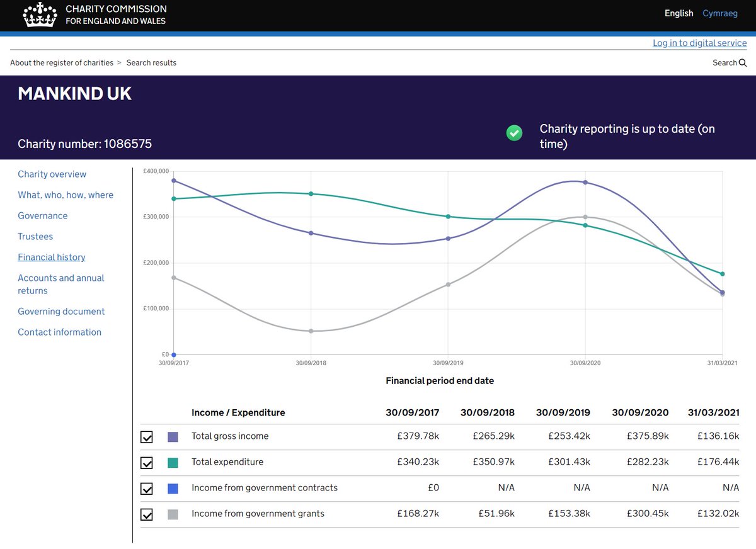
Task: Click the Financial period end date axis label
Action: pos(440,381)
